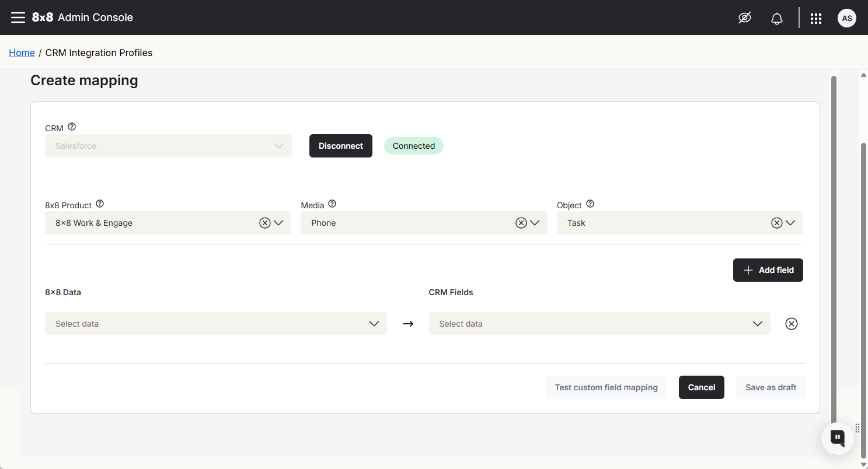The image size is (868, 469).
Task: Show help for the 8x8 Product label
Action: click(x=100, y=204)
